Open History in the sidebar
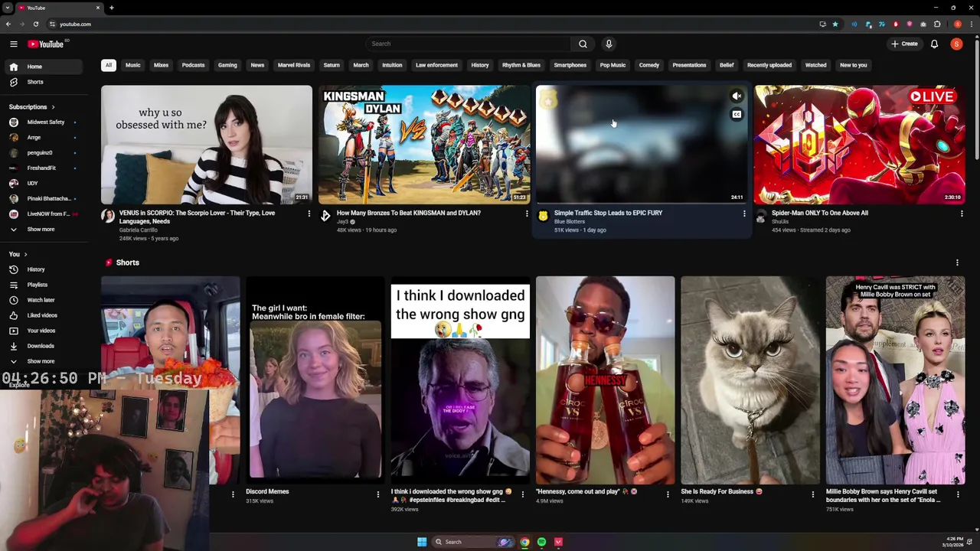The image size is (980, 551). (x=42, y=269)
